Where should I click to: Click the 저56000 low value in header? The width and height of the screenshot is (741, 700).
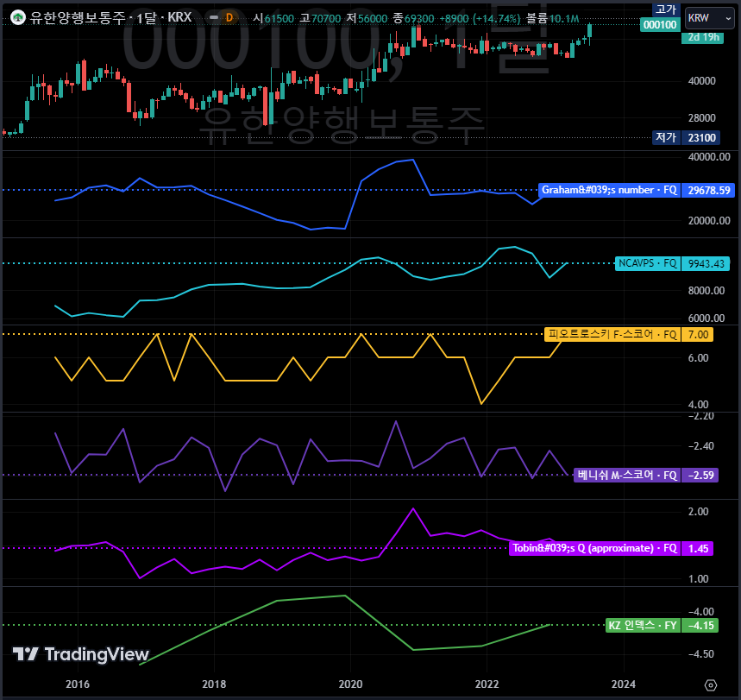367,18
